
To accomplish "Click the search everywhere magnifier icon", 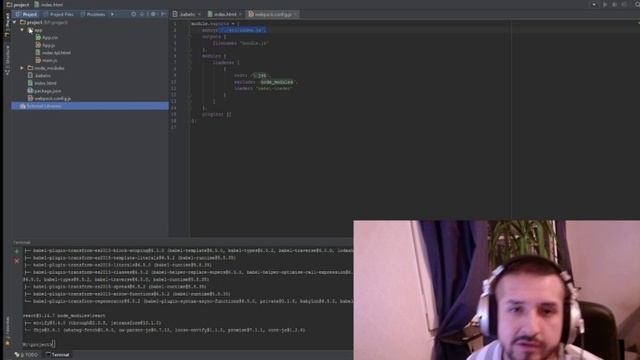I will [x=637, y=4].
